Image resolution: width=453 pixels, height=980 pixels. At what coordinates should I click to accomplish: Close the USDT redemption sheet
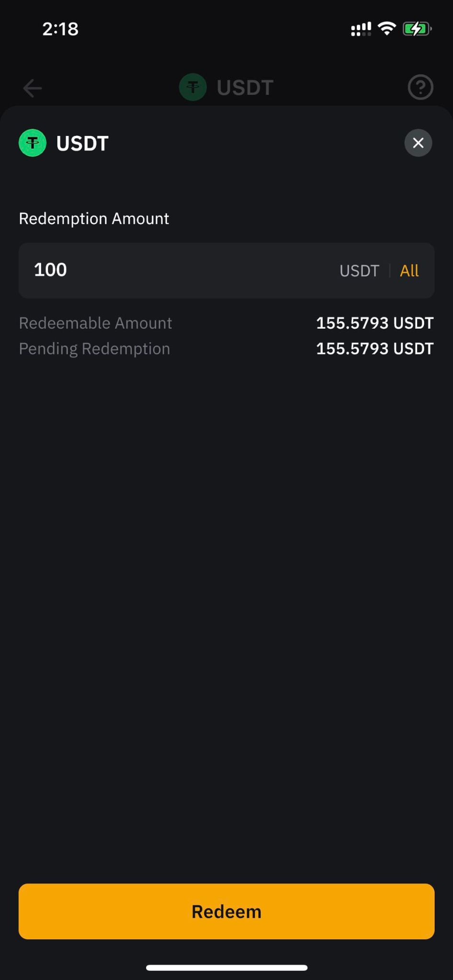point(418,143)
